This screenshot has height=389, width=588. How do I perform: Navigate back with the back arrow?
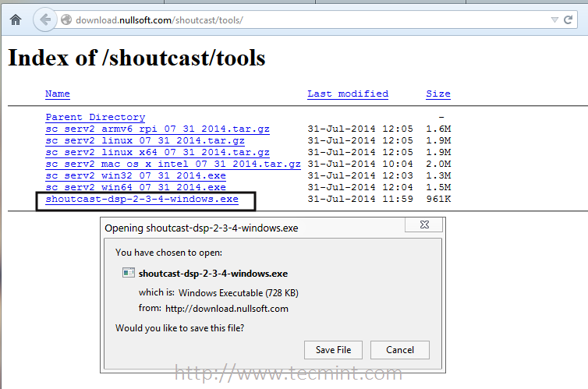click(45, 19)
